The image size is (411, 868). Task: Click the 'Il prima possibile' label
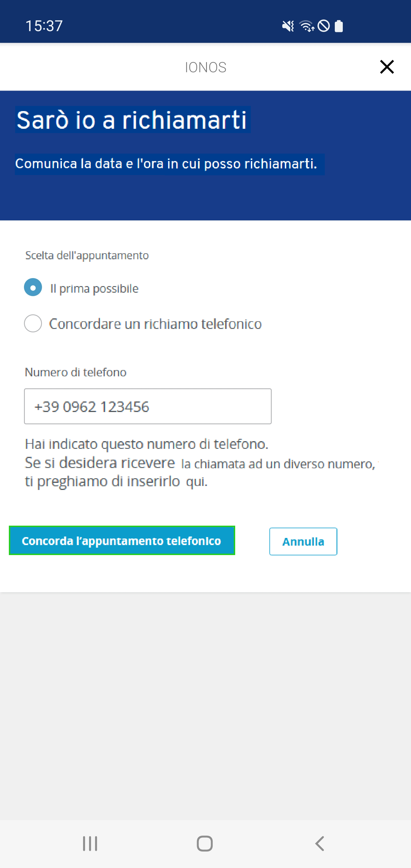click(x=94, y=288)
